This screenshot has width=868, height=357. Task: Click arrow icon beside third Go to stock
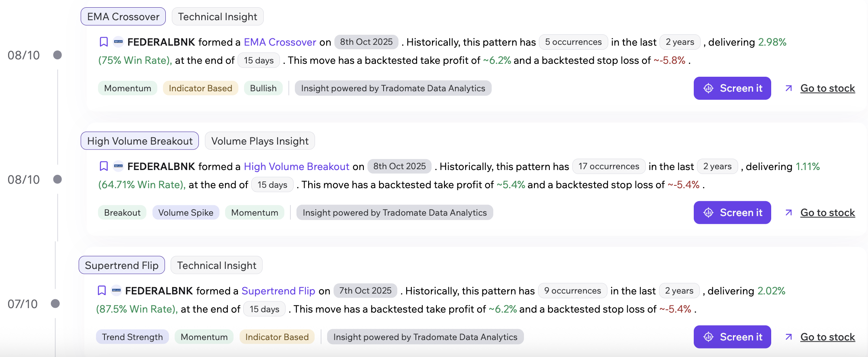pyautogui.click(x=789, y=337)
